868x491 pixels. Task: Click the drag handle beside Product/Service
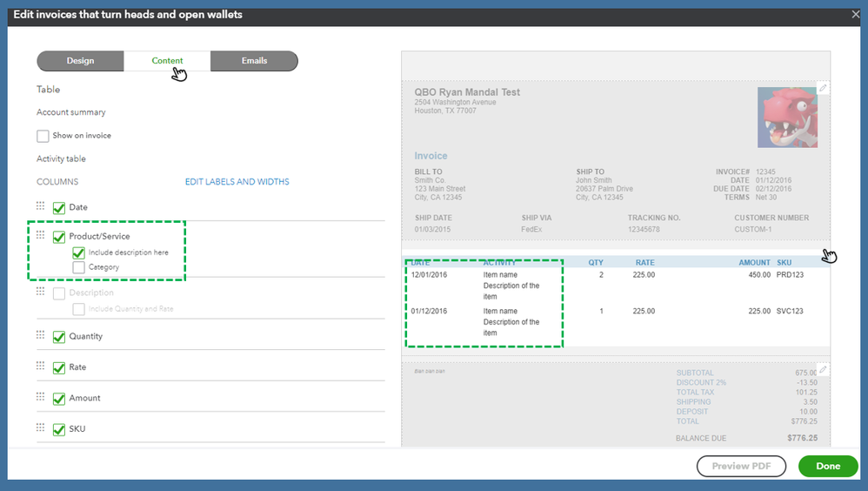point(40,235)
